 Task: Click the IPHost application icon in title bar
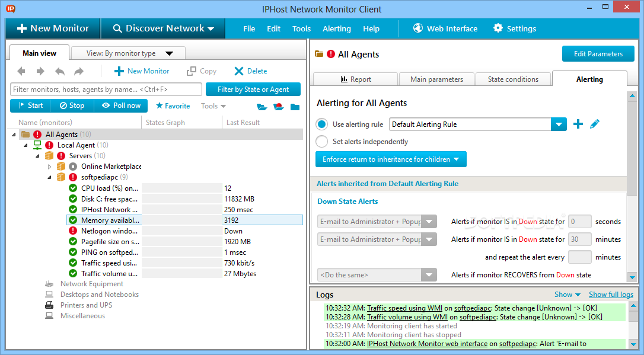pyautogui.click(x=11, y=8)
